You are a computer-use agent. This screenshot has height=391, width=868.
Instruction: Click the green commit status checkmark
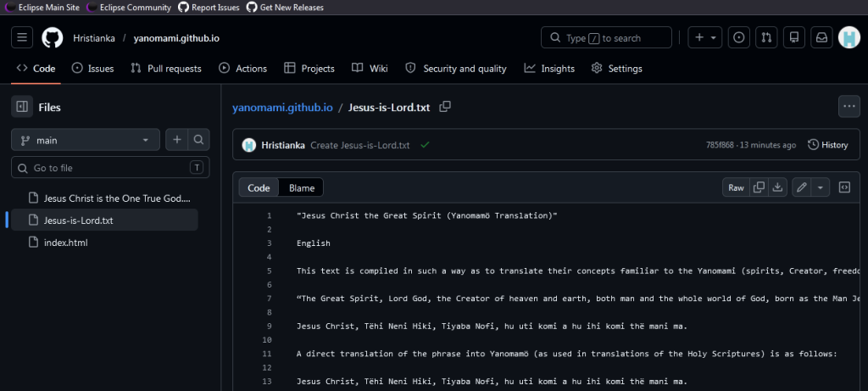click(426, 145)
